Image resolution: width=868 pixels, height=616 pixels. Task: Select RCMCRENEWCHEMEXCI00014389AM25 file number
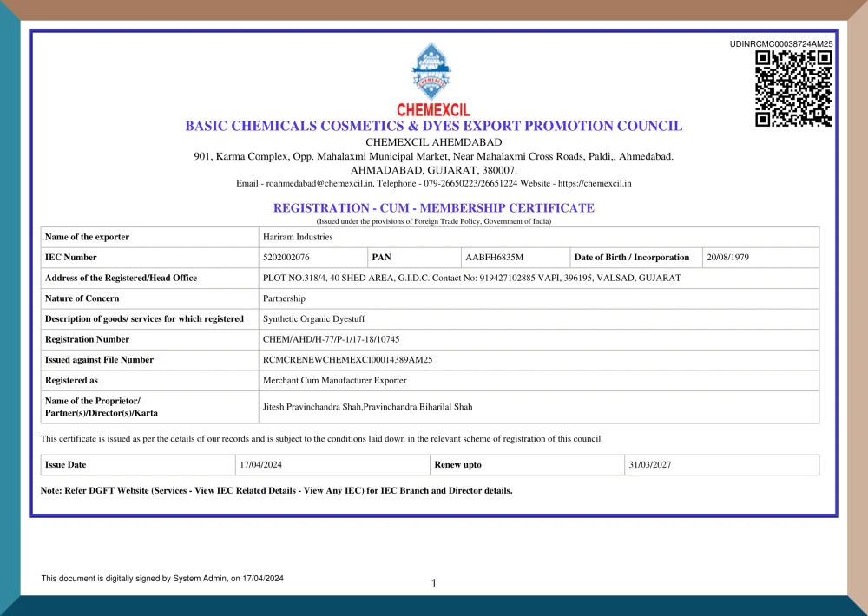click(x=348, y=360)
